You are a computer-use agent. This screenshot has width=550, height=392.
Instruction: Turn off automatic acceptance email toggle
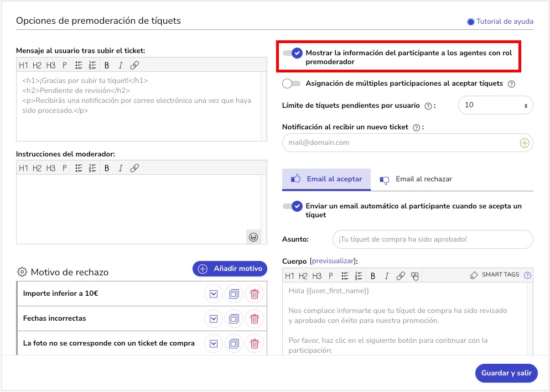292,206
